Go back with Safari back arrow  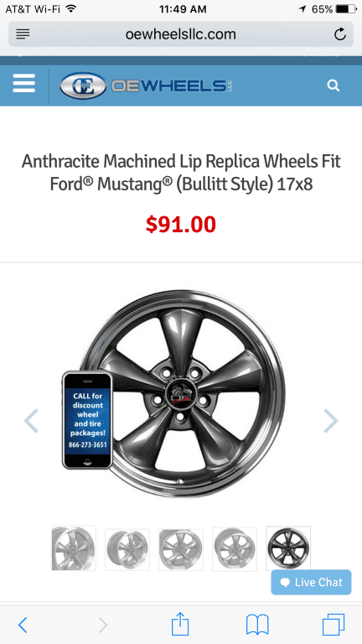23,625
